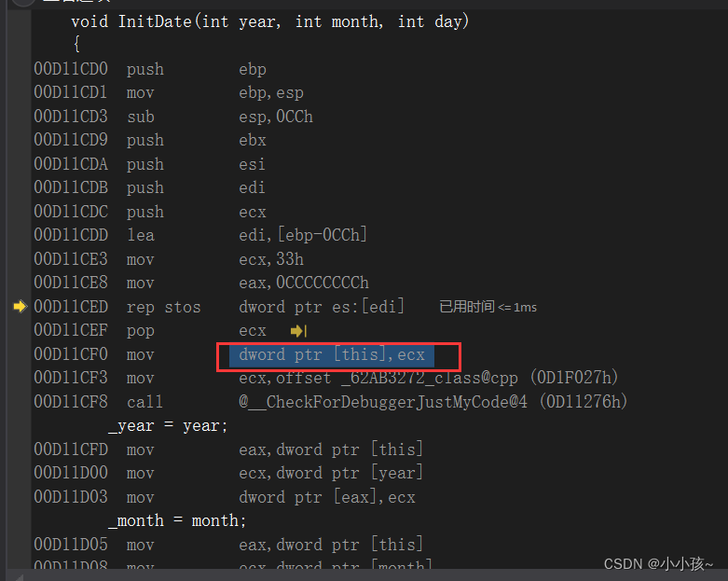Click the "rep stos" mnemonic at 00D11CED
728x581 pixels.
pyautogui.click(x=163, y=307)
